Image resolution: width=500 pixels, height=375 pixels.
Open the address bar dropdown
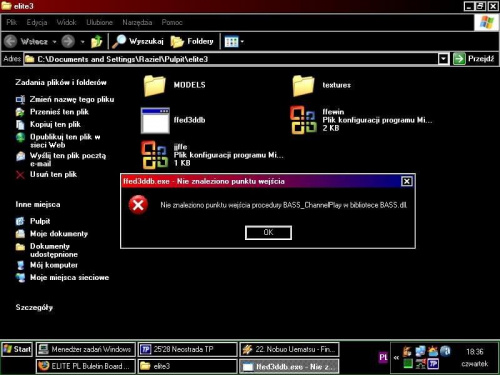pos(443,59)
